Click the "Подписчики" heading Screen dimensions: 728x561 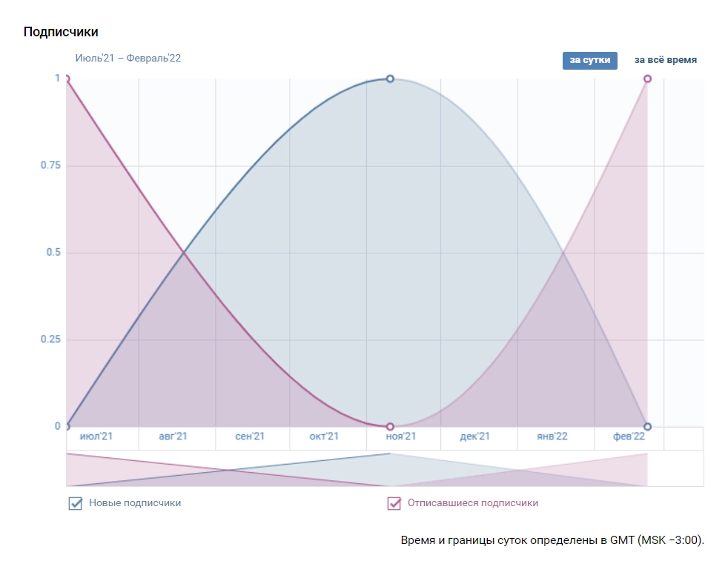pos(61,32)
